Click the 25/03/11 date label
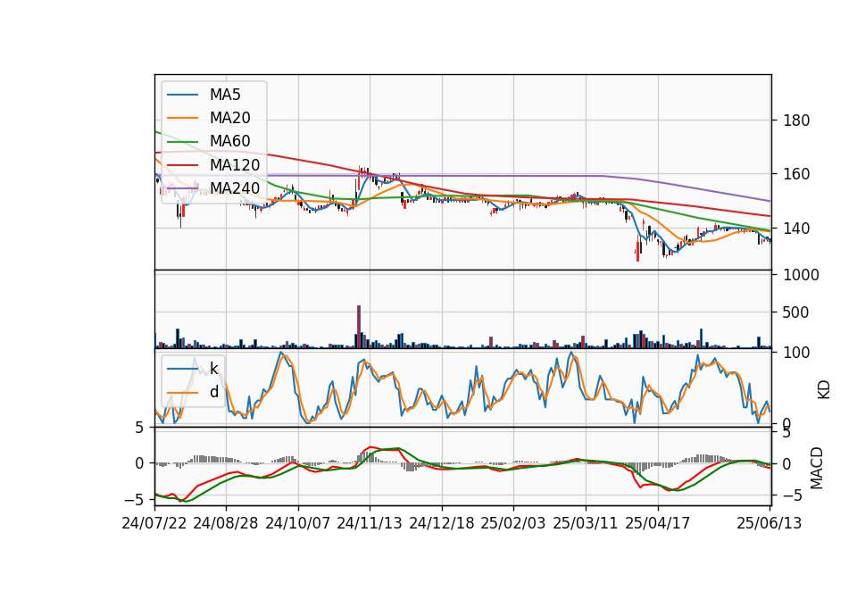This screenshot has height=616, width=857. (586, 523)
